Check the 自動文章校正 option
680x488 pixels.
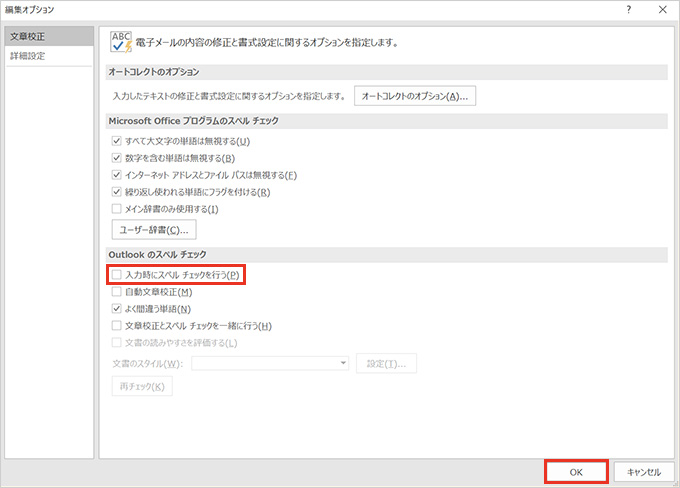117,292
